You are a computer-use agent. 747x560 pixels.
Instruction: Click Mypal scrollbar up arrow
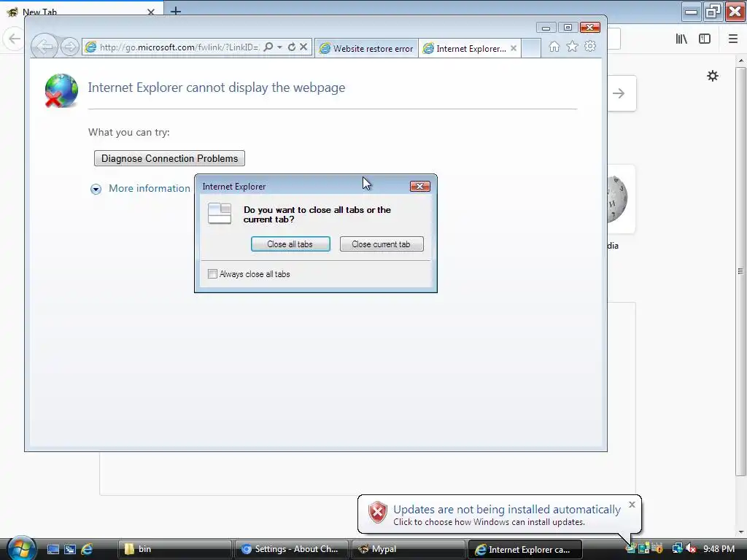point(741,61)
